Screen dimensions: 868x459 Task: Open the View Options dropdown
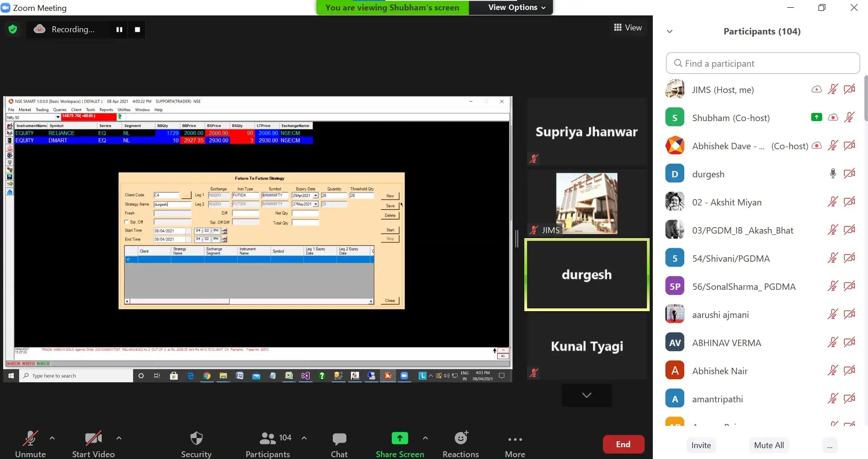click(x=516, y=7)
